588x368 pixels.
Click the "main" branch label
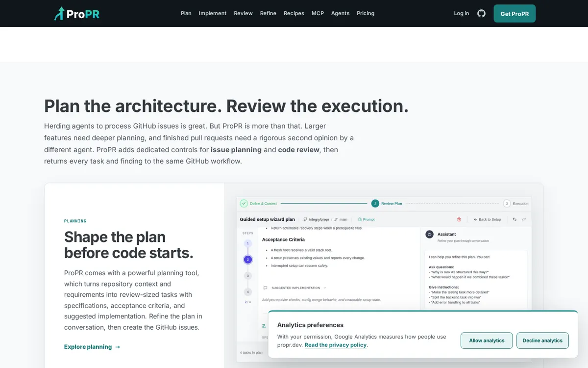343,219
